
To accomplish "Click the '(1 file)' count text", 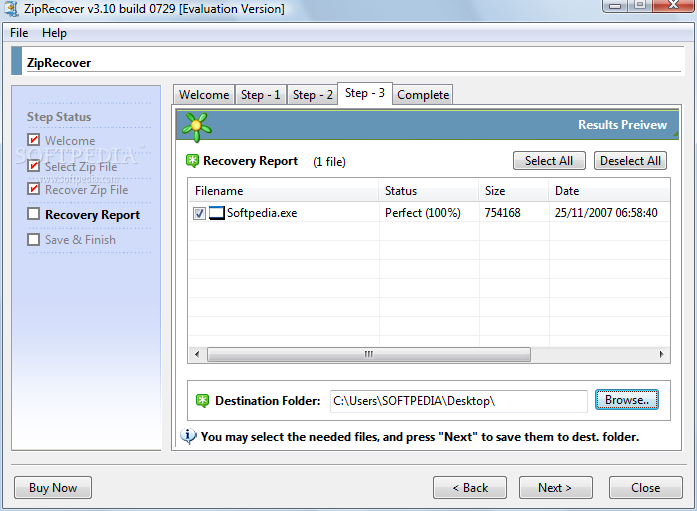I will pyautogui.click(x=329, y=162).
